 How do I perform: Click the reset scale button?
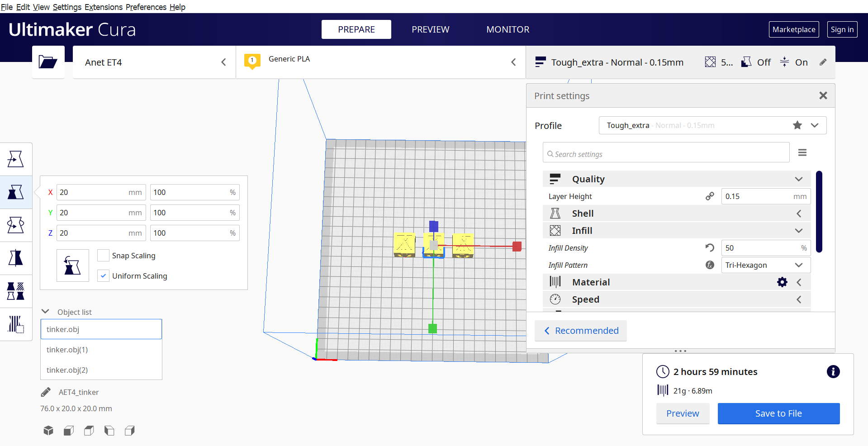pyautogui.click(x=73, y=266)
